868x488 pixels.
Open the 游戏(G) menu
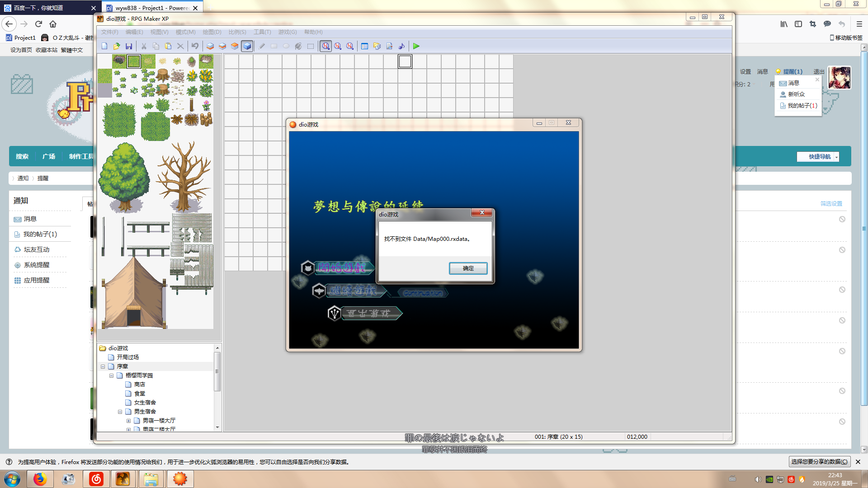click(x=288, y=32)
